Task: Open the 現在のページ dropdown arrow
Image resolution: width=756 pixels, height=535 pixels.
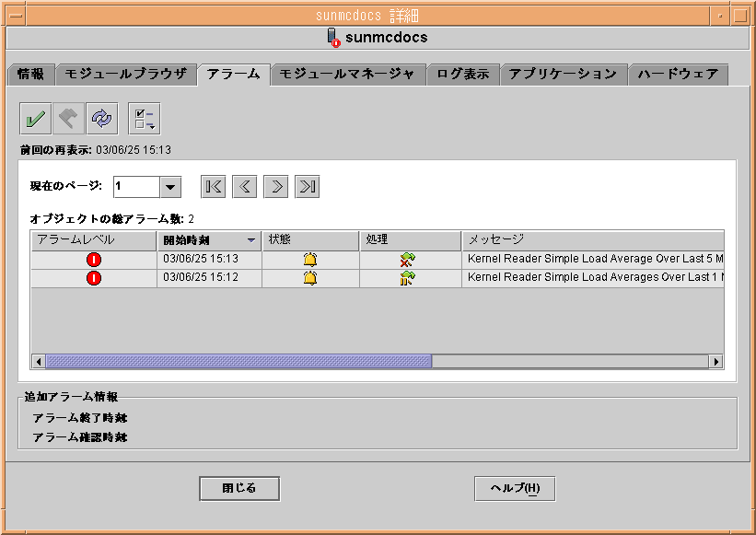Action: (170, 187)
